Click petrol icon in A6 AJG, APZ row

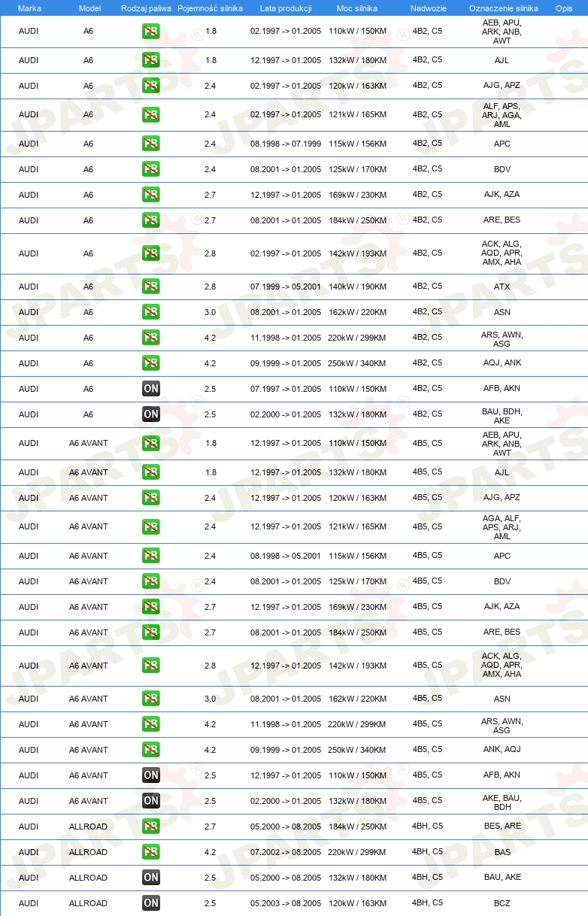[x=151, y=86]
